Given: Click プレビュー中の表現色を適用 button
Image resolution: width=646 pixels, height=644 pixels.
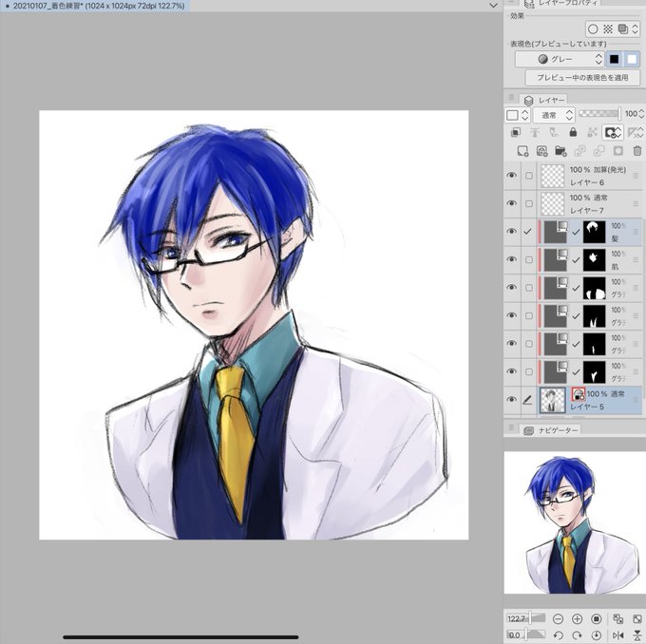Looking at the screenshot, I should point(582,78).
